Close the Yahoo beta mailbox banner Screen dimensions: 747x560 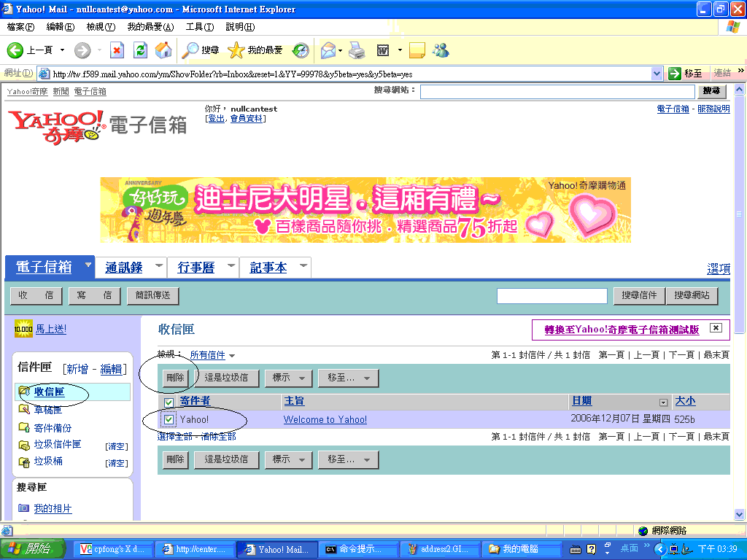pyautogui.click(x=716, y=328)
